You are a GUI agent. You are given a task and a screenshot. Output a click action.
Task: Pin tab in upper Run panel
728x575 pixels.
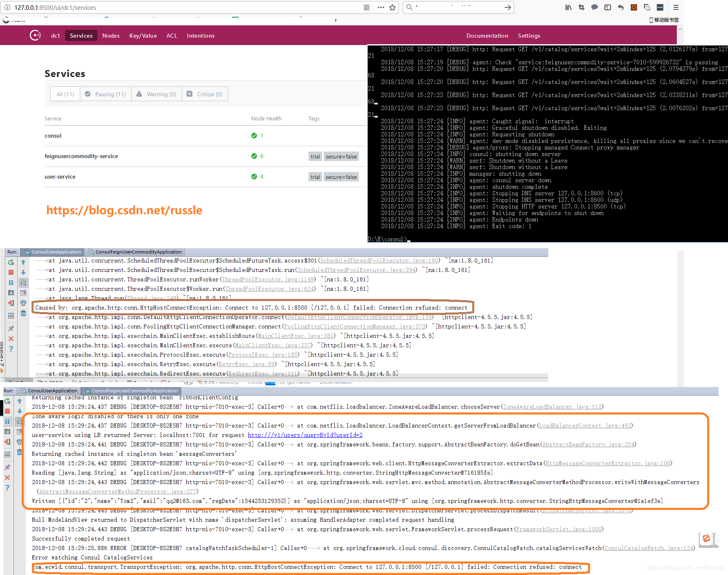point(11,328)
